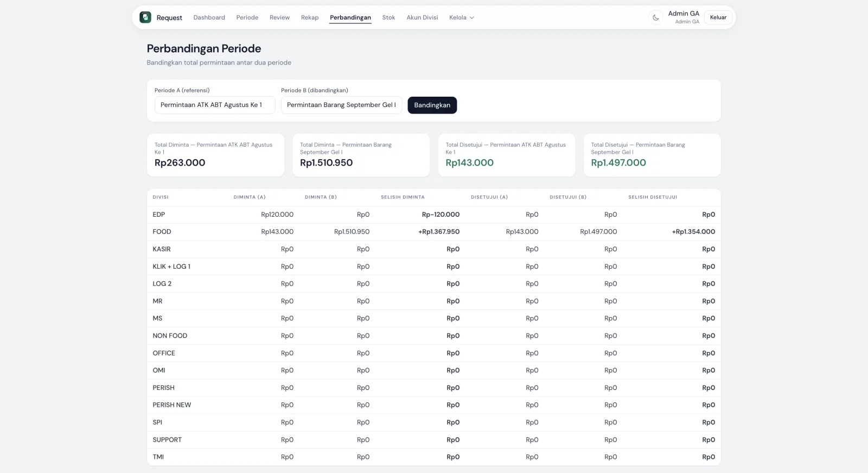
Task: Click the Rp-120.000 selisih diminta value
Action: click(441, 215)
